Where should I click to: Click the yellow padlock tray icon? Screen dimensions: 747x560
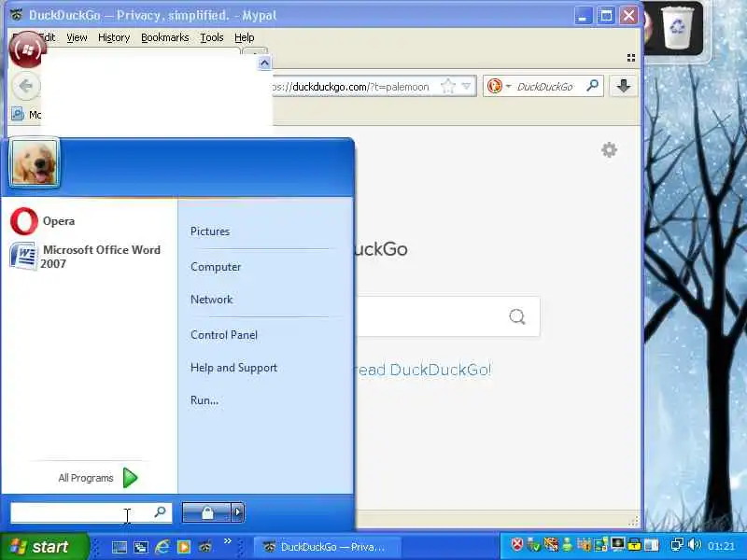click(634, 544)
